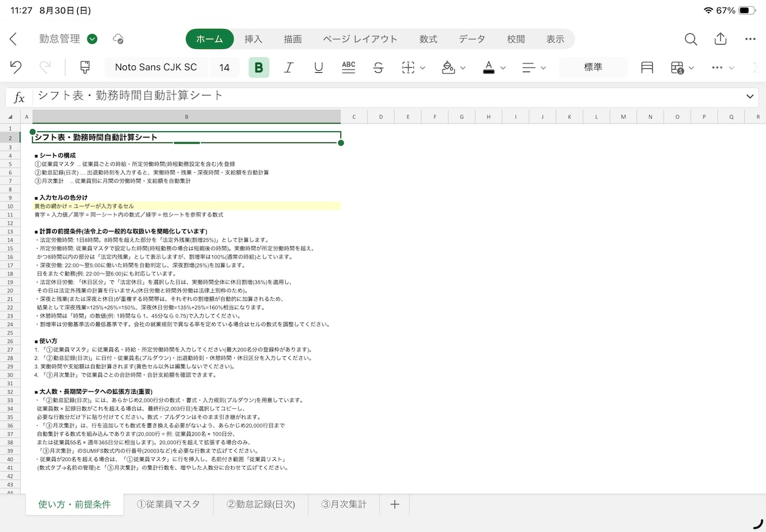This screenshot has height=532, width=766.
Task: Open the three-dot more menu at top right
Action: tap(750, 39)
